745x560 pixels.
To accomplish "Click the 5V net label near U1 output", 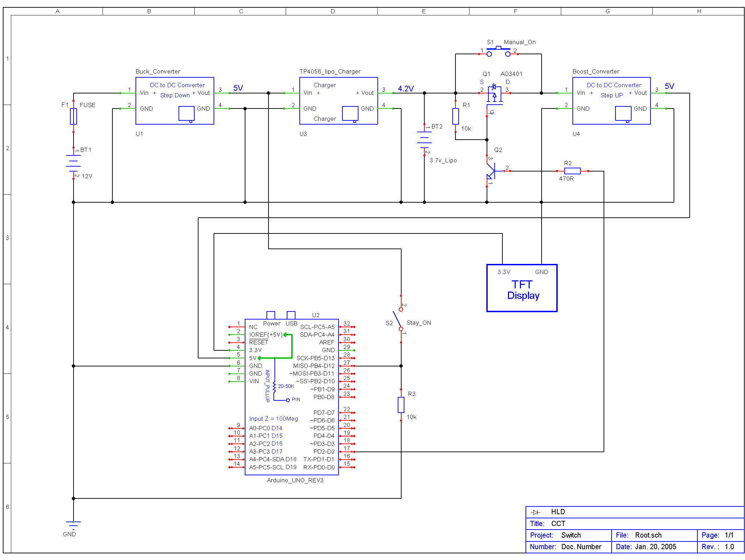I will [237, 88].
